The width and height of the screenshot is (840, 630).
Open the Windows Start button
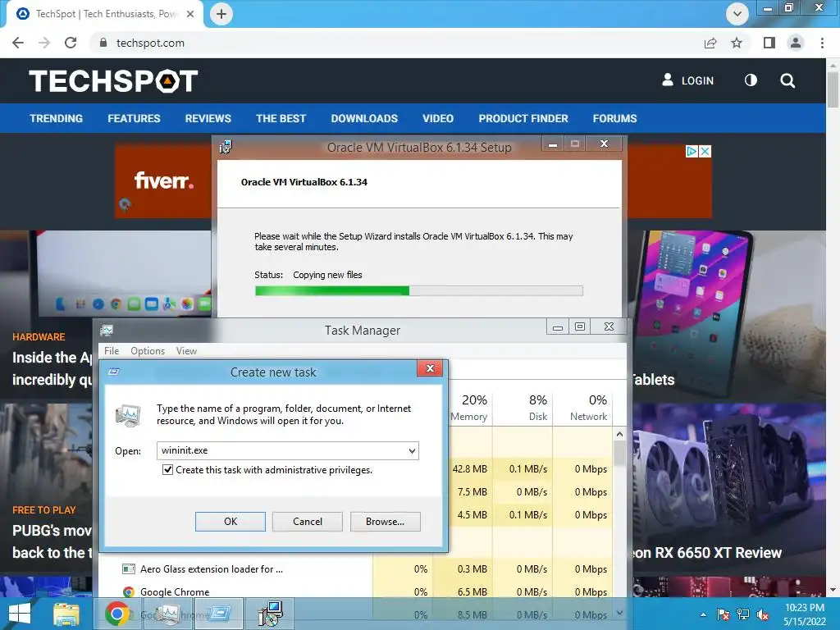[x=20, y=614]
